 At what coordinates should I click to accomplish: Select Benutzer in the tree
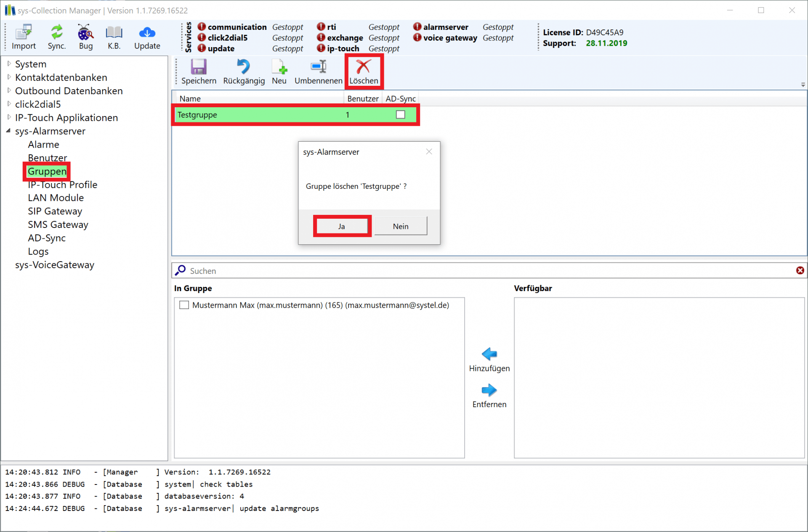tap(47, 158)
